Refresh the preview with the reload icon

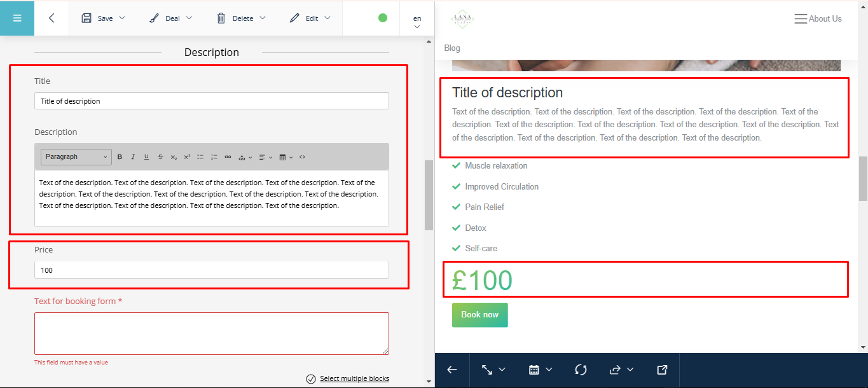point(581,370)
